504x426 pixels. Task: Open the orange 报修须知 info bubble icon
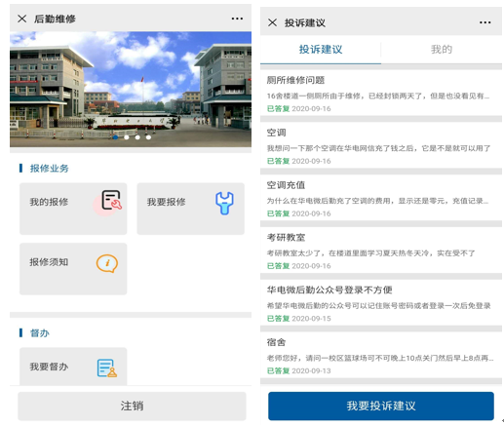click(107, 263)
